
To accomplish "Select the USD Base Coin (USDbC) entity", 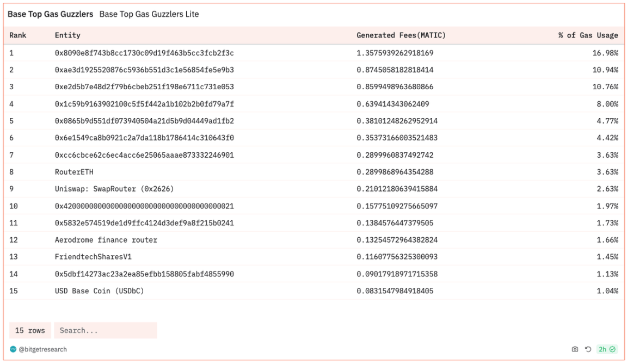I will [99, 291].
